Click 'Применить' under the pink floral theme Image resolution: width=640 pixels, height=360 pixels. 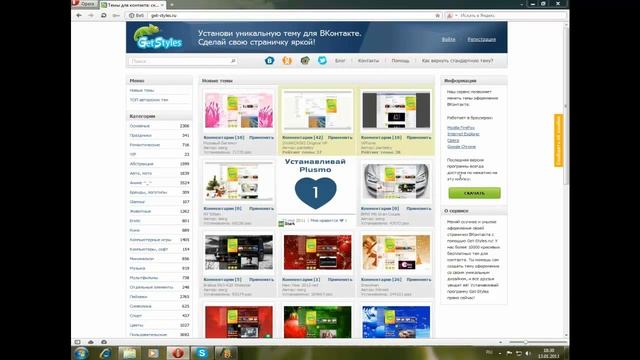261,138
